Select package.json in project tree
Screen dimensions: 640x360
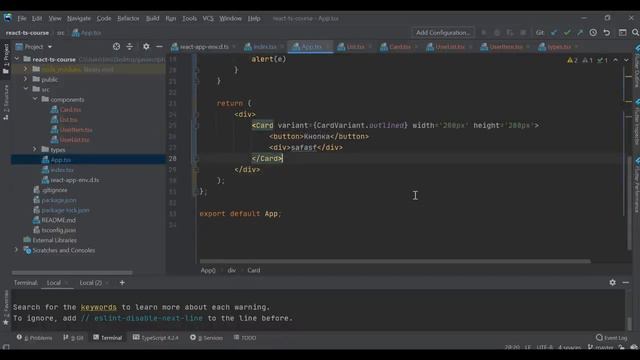click(59, 200)
